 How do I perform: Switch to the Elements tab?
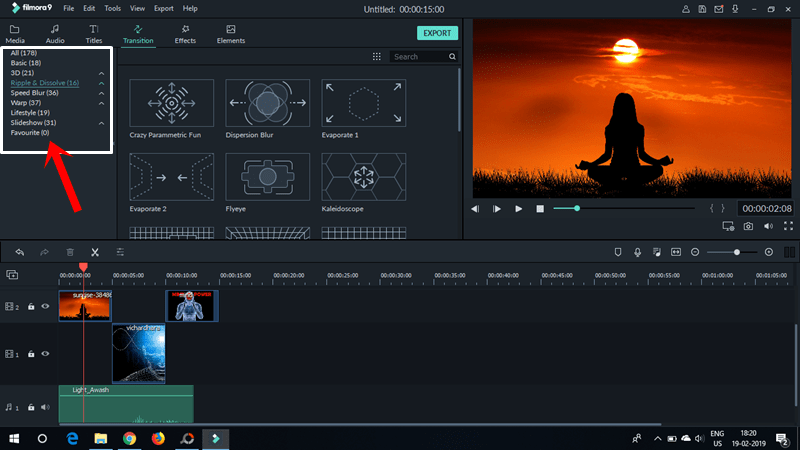click(231, 34)
